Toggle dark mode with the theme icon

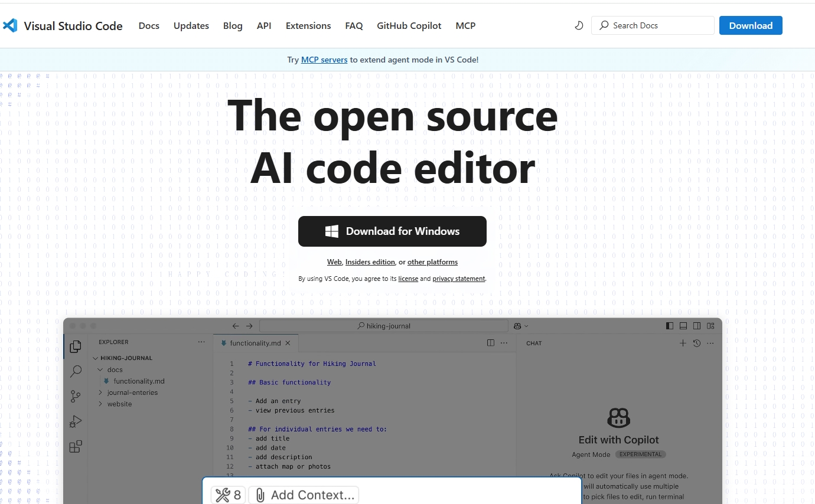click(x=579, y=25)
